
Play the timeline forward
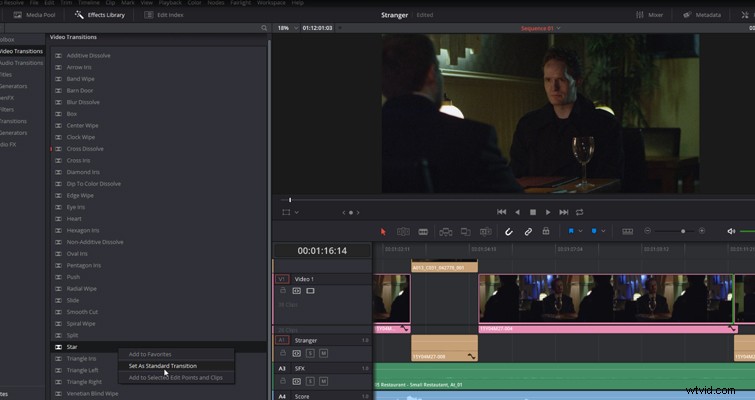tap(548, 212)
